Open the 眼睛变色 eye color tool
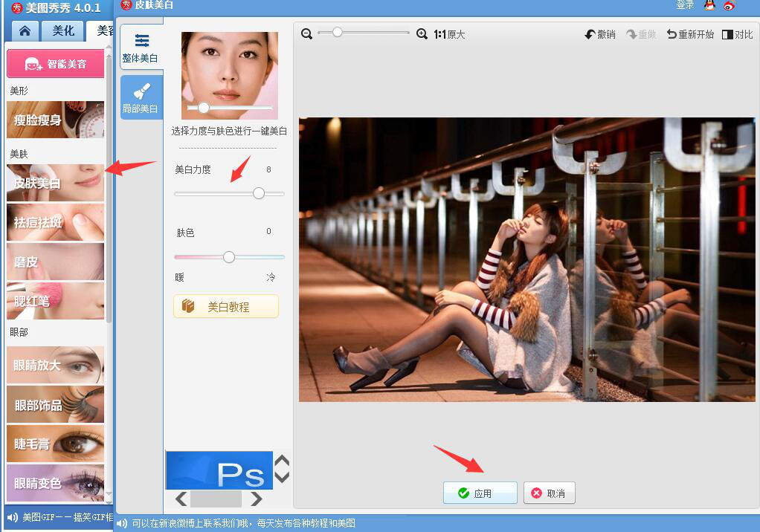 [x=54, y=483]
